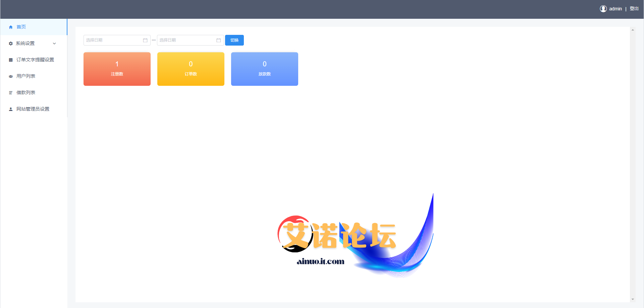Open calendar icon in the end date field
Screen dimensions: 644x308
click(x=219, y=40)
